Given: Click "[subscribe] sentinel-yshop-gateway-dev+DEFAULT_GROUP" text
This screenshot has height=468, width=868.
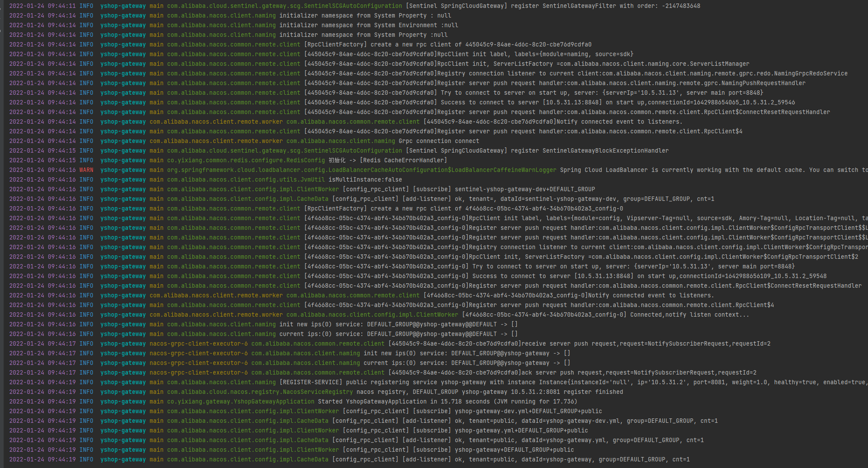Looking at the screenshot, I should (504, 189).
